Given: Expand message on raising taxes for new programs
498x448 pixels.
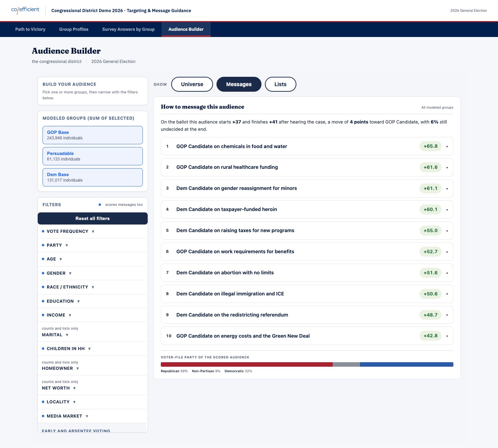Looking at the screenshot, I should coord(307,231).
